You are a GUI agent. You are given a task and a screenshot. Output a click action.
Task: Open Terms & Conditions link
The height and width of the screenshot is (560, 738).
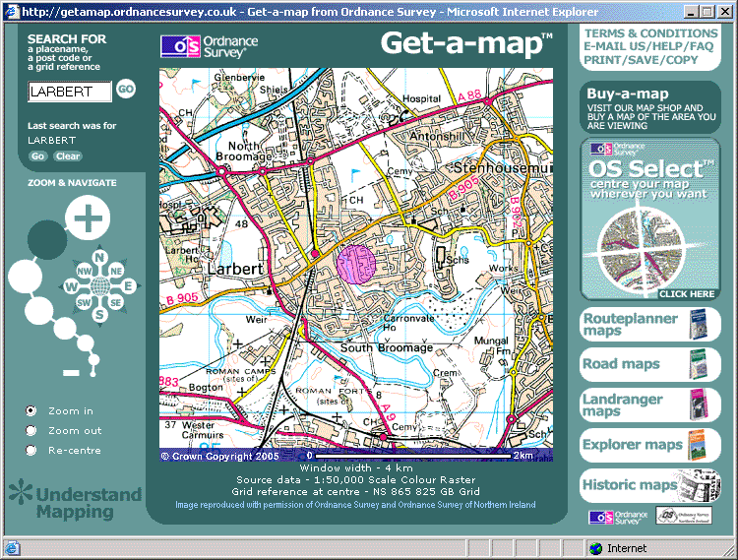(x=651, y=33)
